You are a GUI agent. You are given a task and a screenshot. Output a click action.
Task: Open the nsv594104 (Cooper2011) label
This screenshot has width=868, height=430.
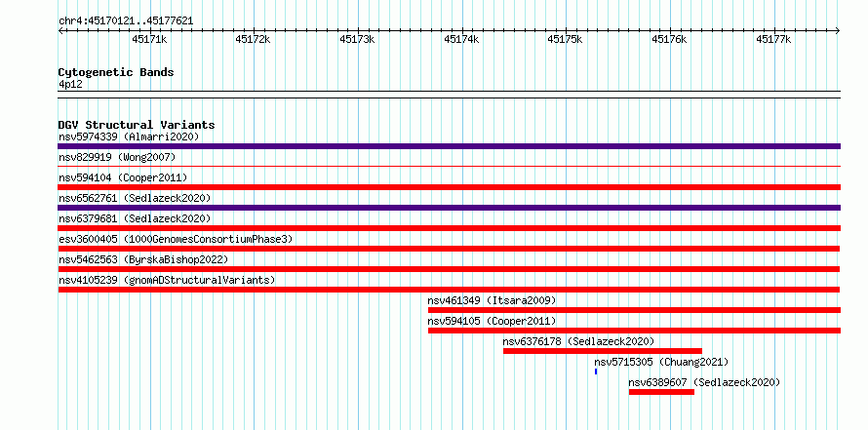[x=123, y=177]
